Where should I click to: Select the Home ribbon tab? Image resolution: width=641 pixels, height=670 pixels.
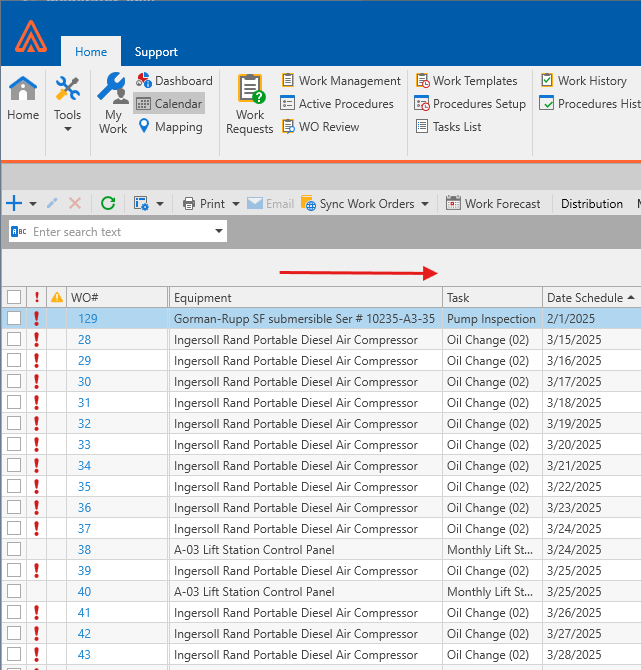[x=91, y=52]
